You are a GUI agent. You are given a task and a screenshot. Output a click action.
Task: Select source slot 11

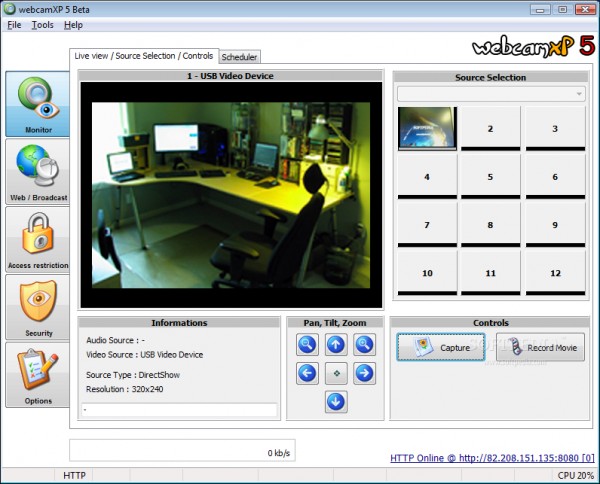491,273
